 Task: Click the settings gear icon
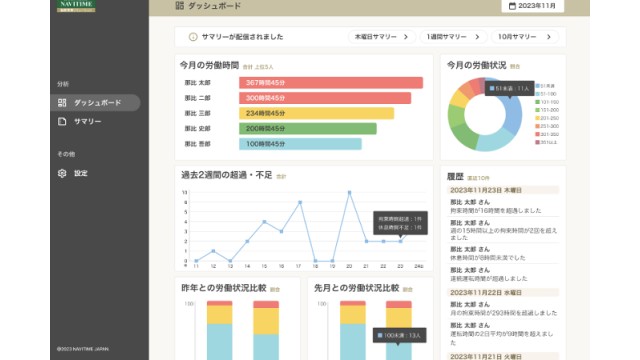point(62,173)
